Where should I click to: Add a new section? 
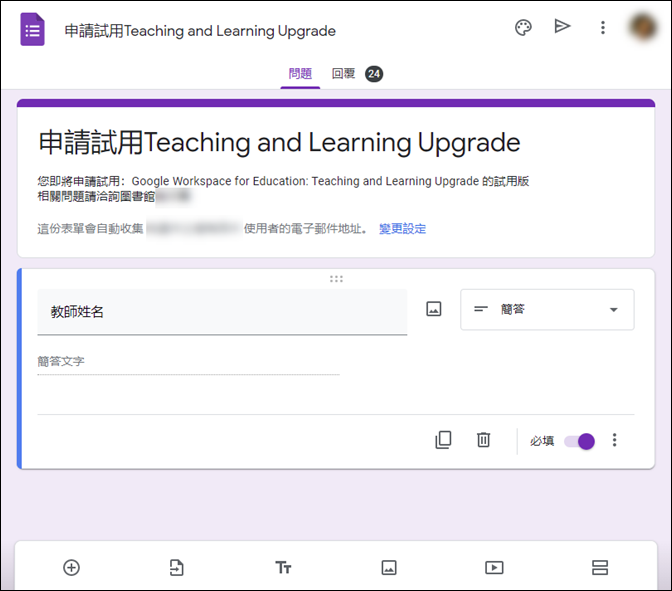(x=600, y=567)
